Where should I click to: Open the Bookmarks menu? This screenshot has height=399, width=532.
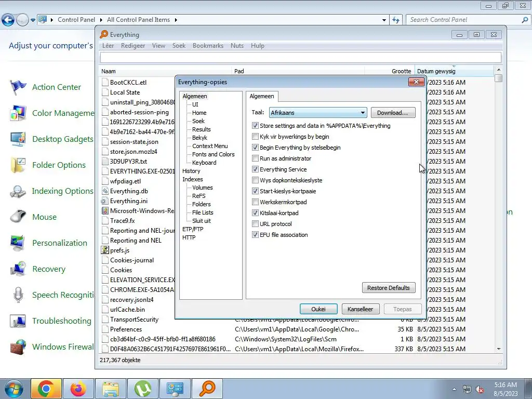coord(208,46)
